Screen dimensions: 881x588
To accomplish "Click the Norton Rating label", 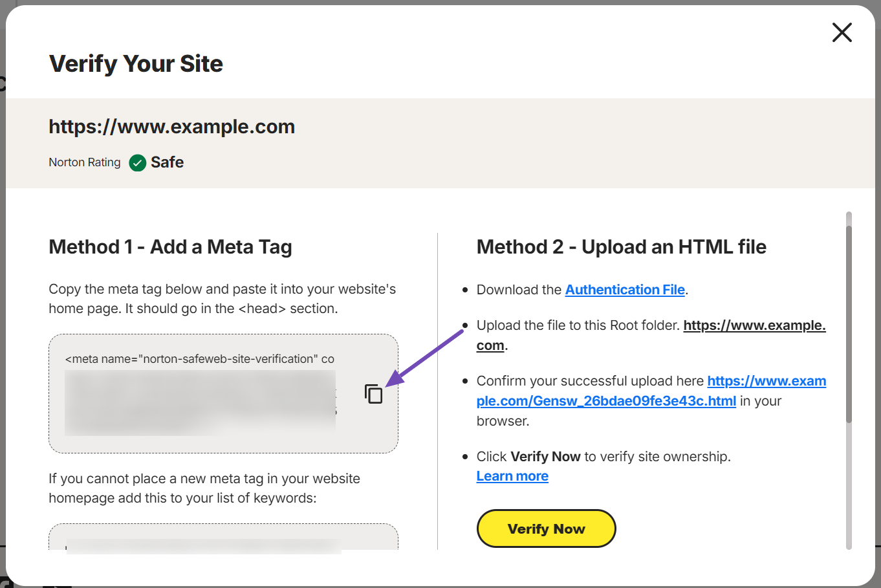I will point(84,162).
